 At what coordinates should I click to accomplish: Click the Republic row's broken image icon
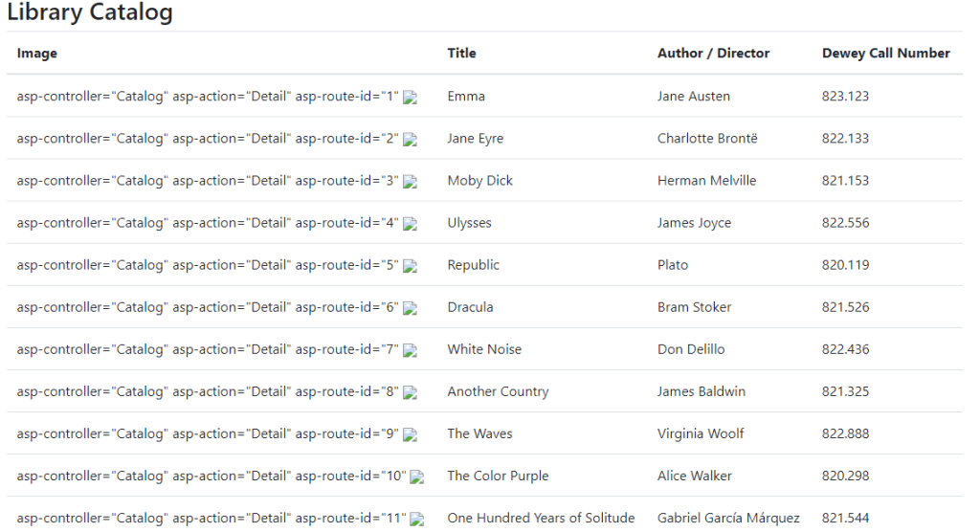click(x=410, y=266)
